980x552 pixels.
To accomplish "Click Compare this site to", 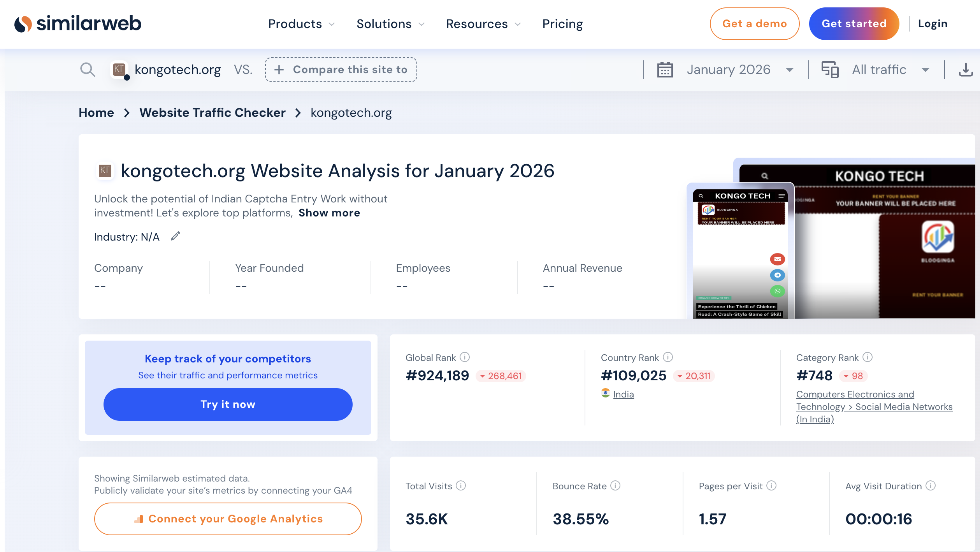I will [341, 69].
